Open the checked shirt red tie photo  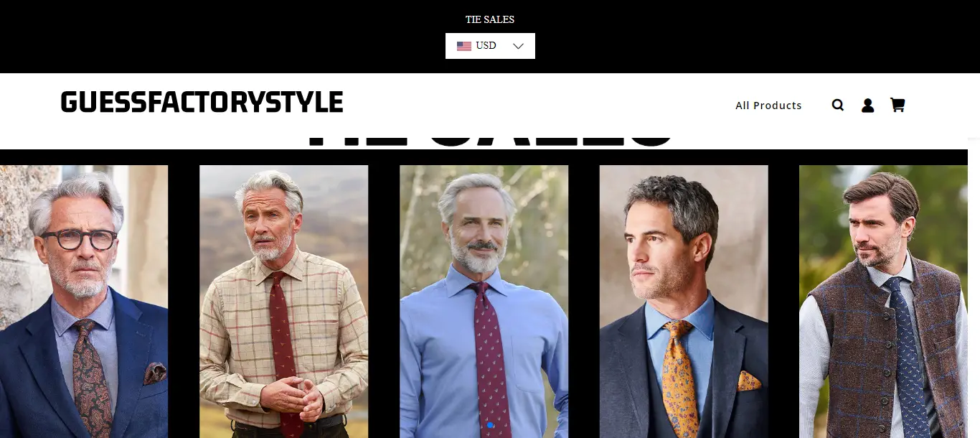(x=283, y=302)
